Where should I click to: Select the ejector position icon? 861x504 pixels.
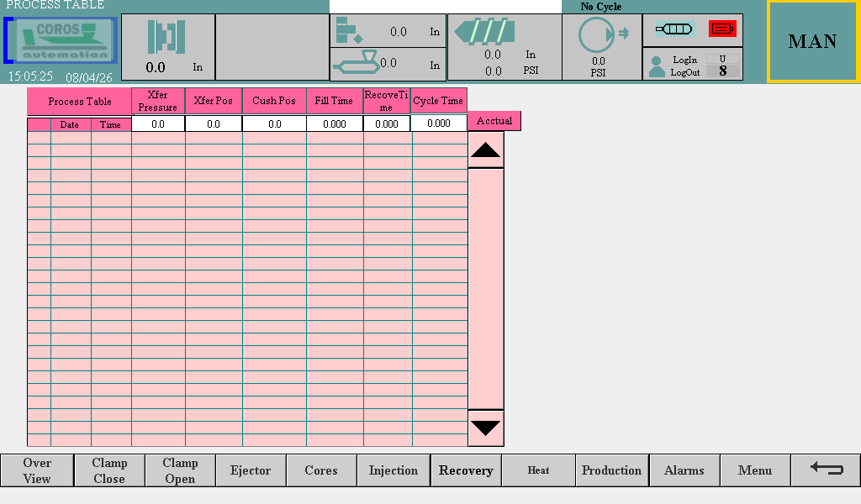pyautogui.click(x=349, y=31)
